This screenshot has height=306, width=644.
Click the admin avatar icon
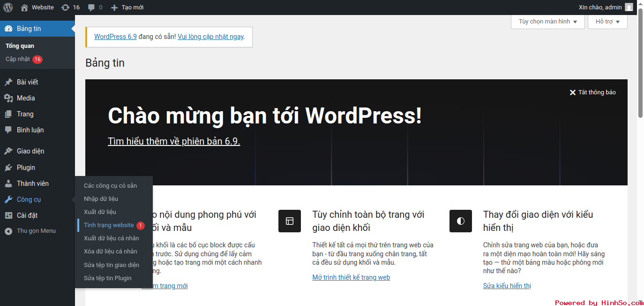[629, 7]
